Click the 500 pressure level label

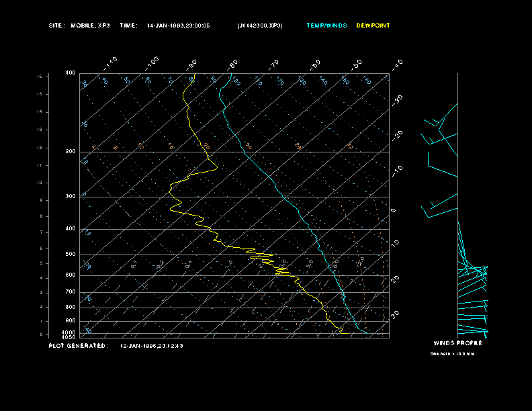click(x=71, y=254)
